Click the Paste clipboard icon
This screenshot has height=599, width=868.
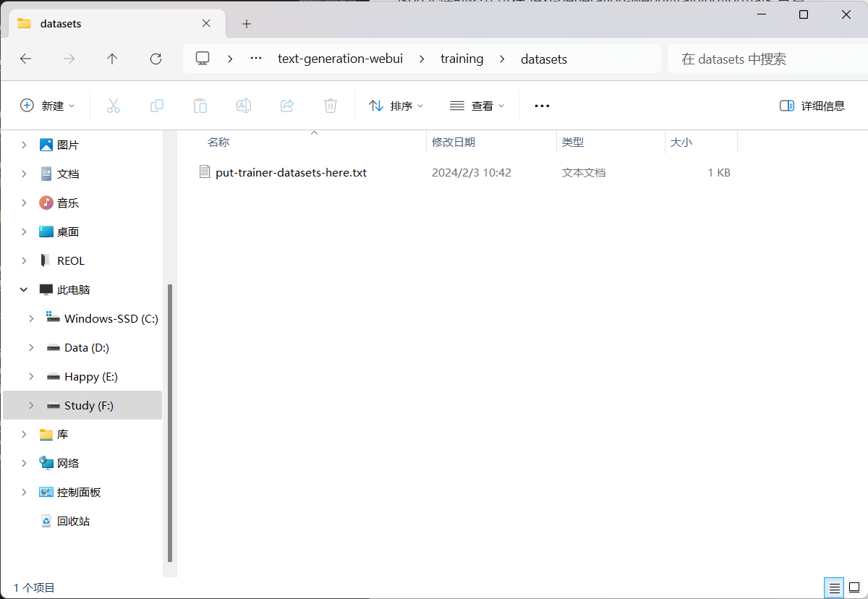[200, 106]
